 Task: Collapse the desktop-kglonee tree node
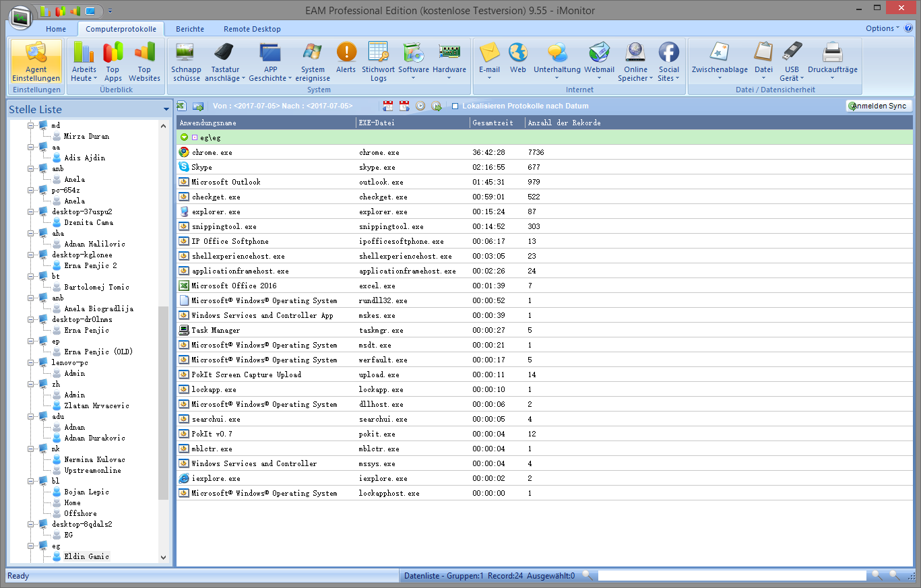pyautogui.click(x=31, y=255)
